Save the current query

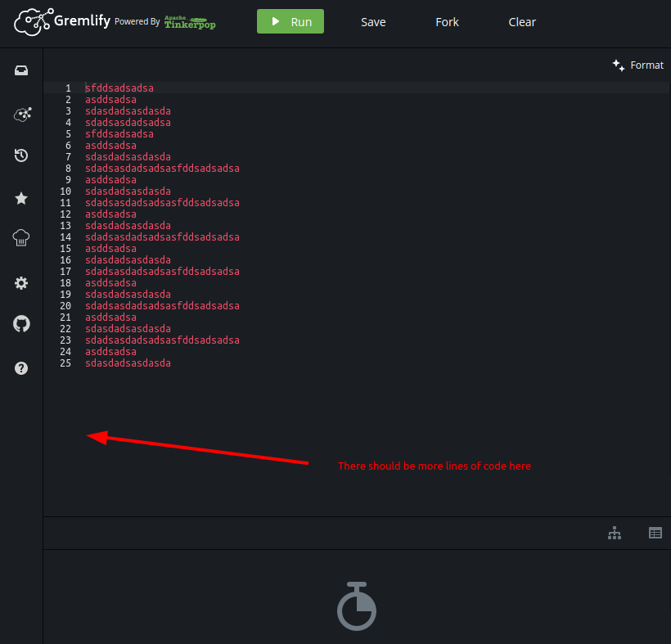pyautogui.click(x=373, y=22)
